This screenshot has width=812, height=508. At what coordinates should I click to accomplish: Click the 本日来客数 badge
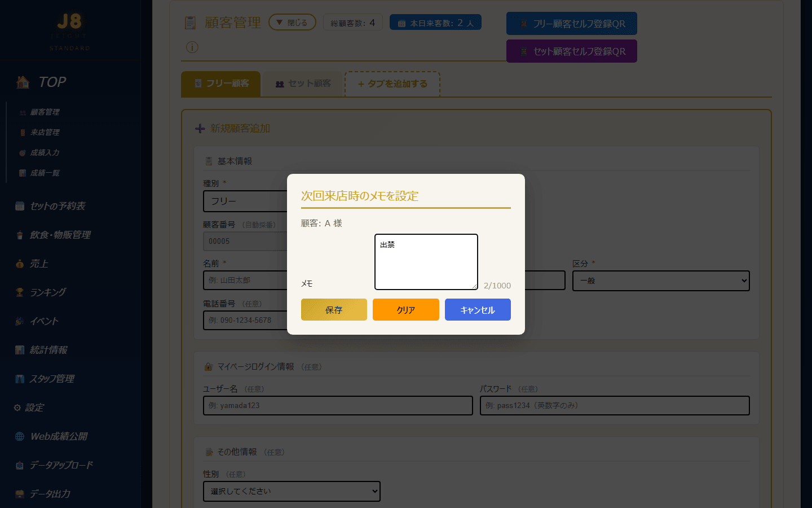point(435,23)
